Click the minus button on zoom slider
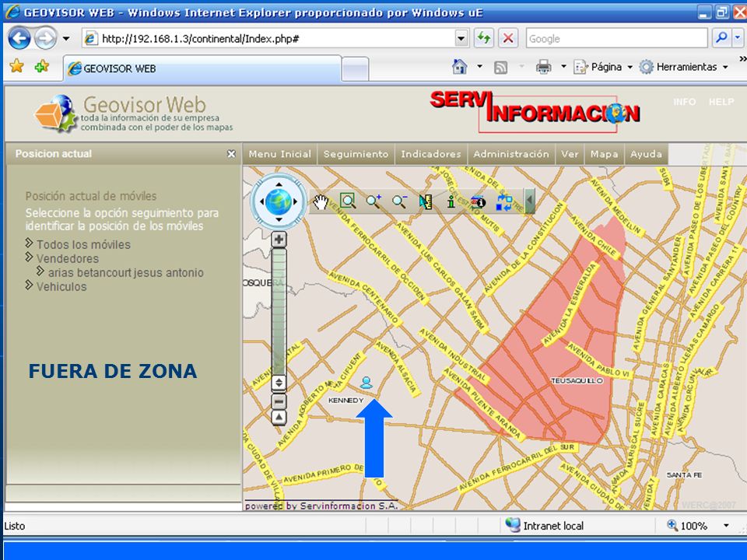 coord(279,401)
